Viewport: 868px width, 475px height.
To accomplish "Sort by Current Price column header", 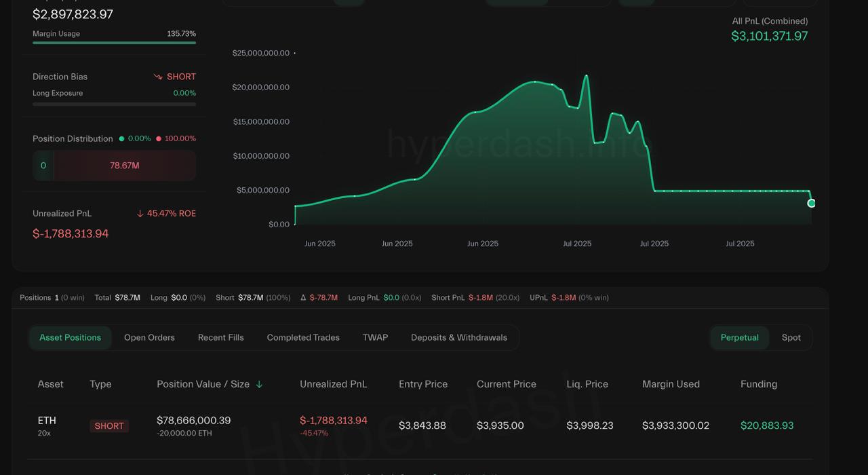I will (x=507, y=384).
